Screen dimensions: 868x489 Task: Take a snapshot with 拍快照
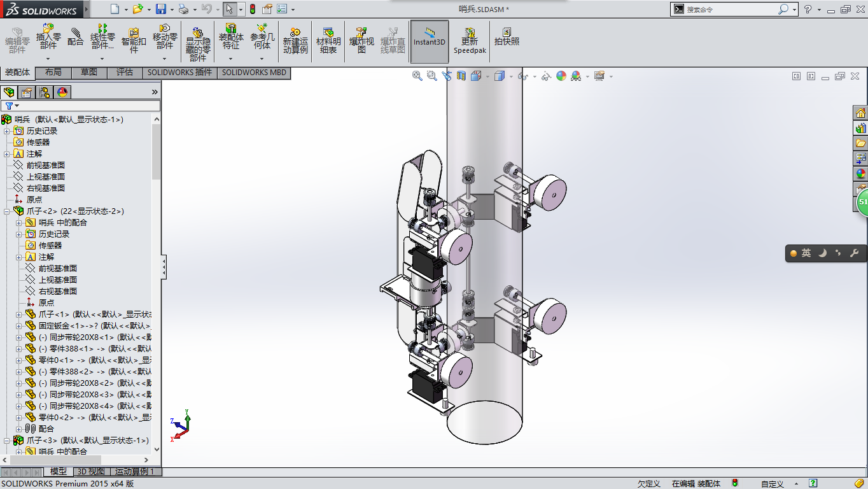pyautogui.click(x=507, y=37)
